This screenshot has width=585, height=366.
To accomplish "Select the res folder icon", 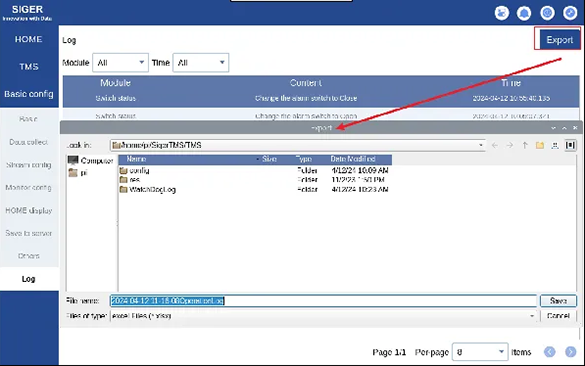I will pyautogui.click(x=123, y=180).
